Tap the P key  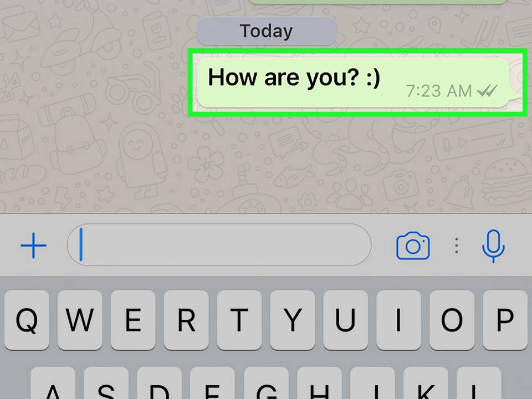pos(505,320)
